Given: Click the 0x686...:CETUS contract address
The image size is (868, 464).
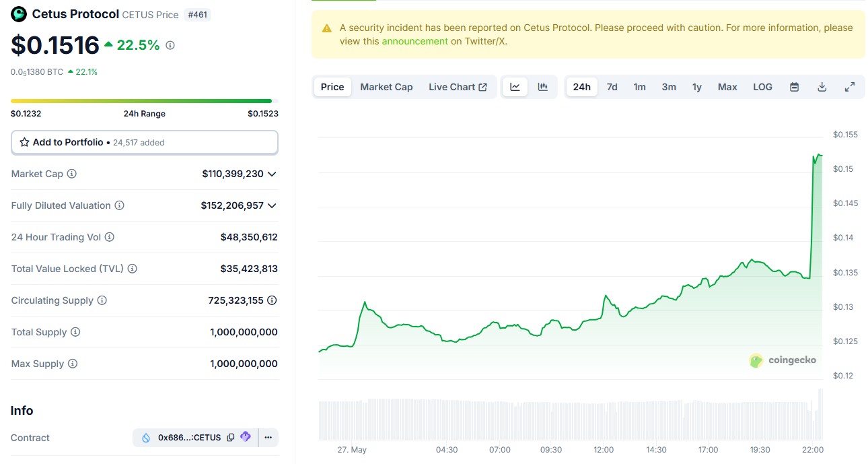Looking at the screenshot, I should (189, 438).
